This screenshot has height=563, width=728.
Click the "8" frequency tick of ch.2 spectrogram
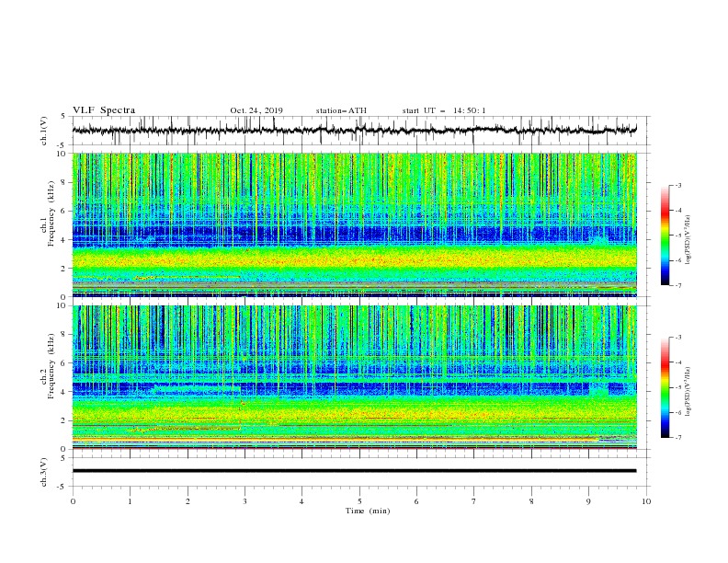[65, 335]
